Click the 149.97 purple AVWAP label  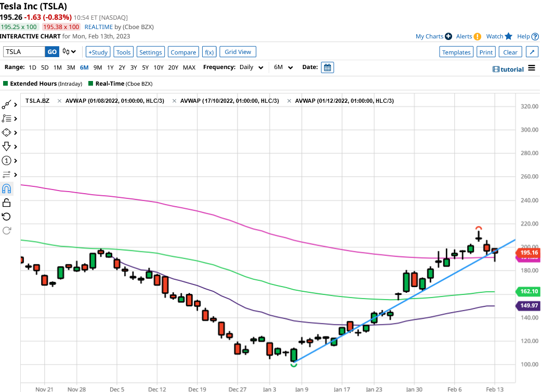point(528,305)
